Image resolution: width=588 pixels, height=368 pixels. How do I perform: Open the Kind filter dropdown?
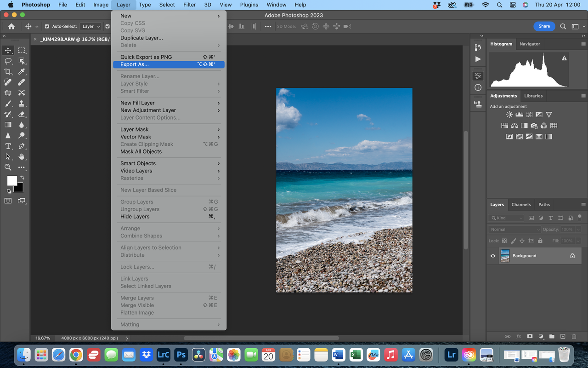click(x=506, y=218)
